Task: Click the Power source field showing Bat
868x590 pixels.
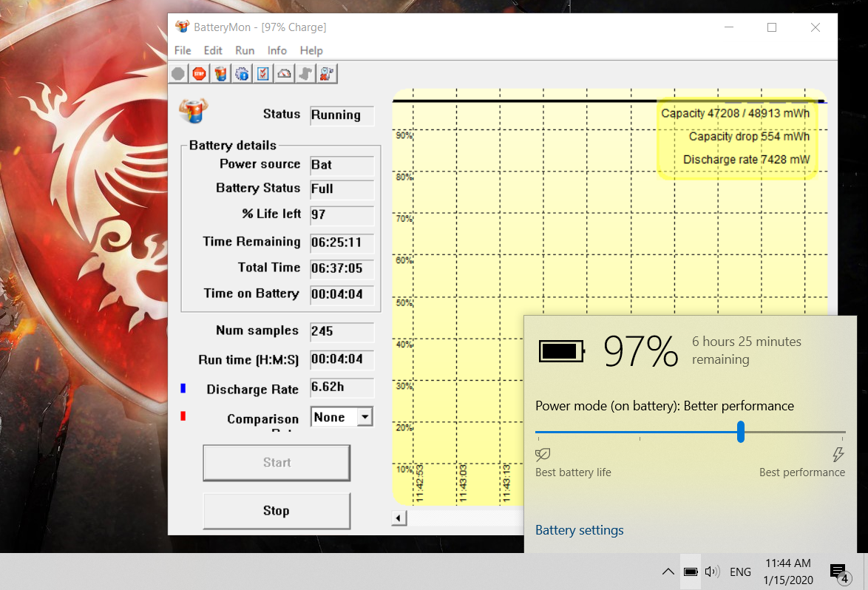Action: 342,165
